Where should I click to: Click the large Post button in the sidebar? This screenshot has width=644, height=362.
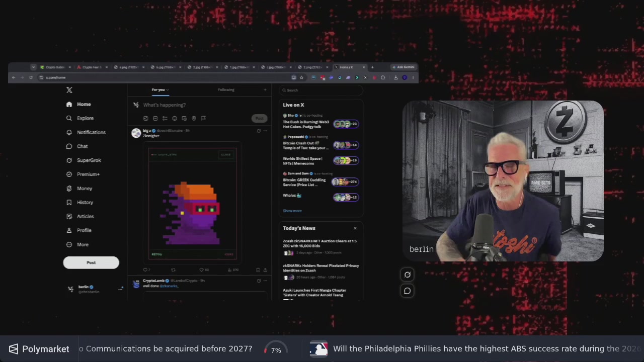[91, 262]
